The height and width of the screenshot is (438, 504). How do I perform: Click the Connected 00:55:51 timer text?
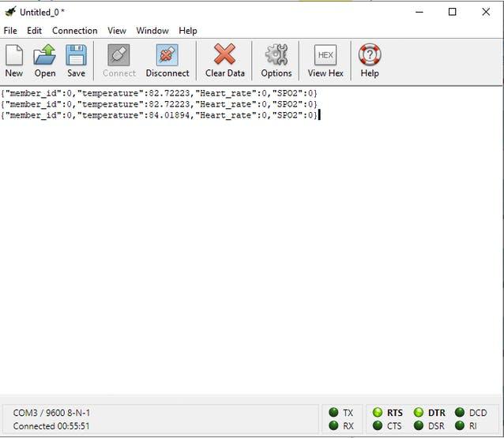click(x=51, y=426)
